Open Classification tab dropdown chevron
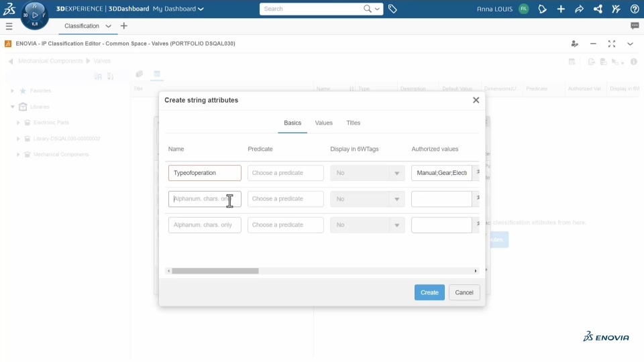This screenshot has height=362, width=644. click(x=108, y=26)
